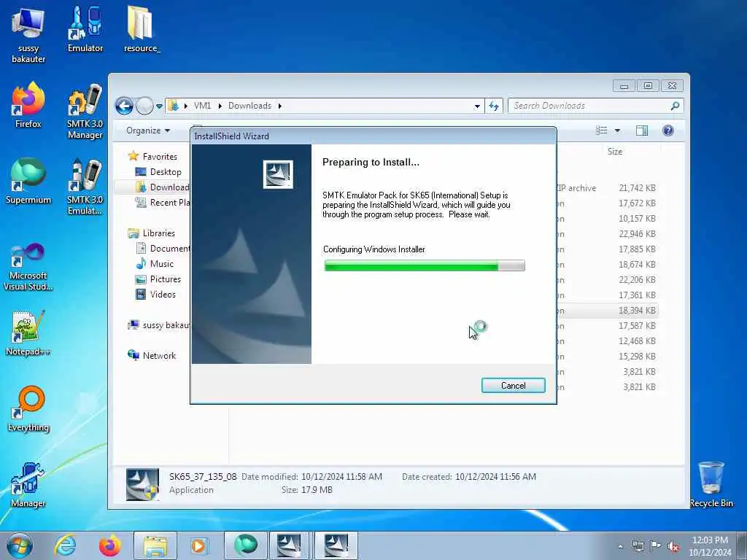Expand the address bar history dropdown
Viewport: 747px width, 560px height.
(x=477, y=106)
